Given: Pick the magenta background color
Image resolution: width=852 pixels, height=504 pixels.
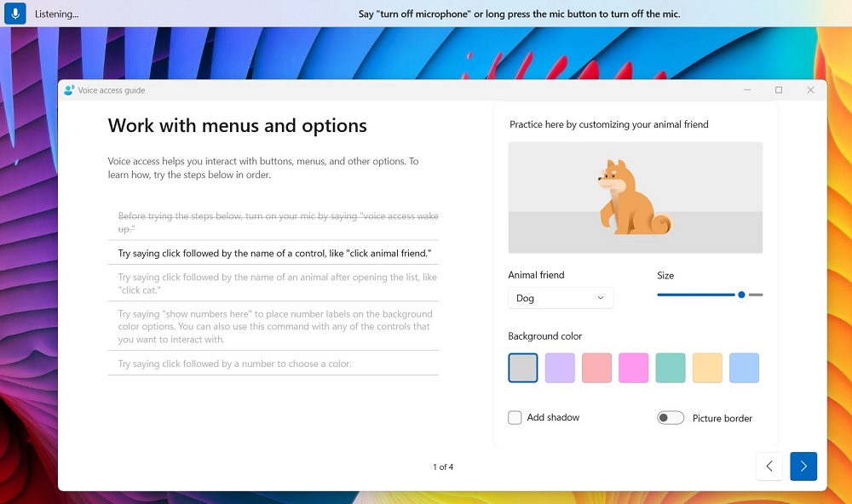Looking at the screenshot, I should 633,367.
